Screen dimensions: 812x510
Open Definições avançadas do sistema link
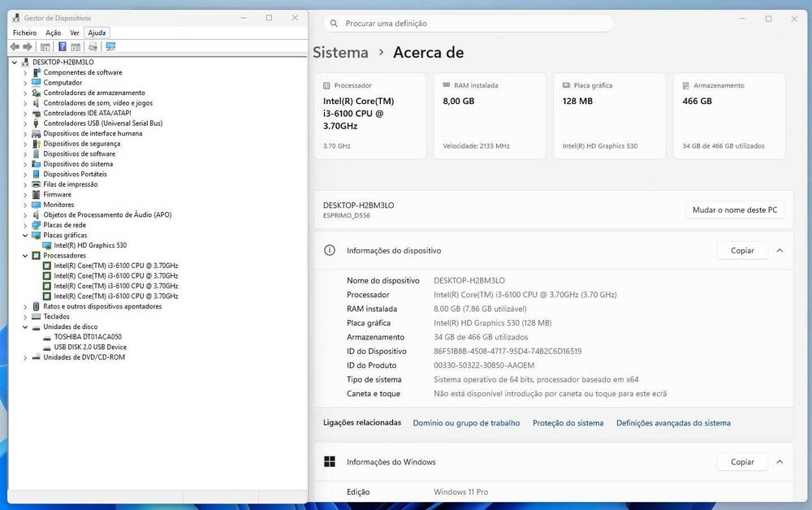tap(673, 423)
